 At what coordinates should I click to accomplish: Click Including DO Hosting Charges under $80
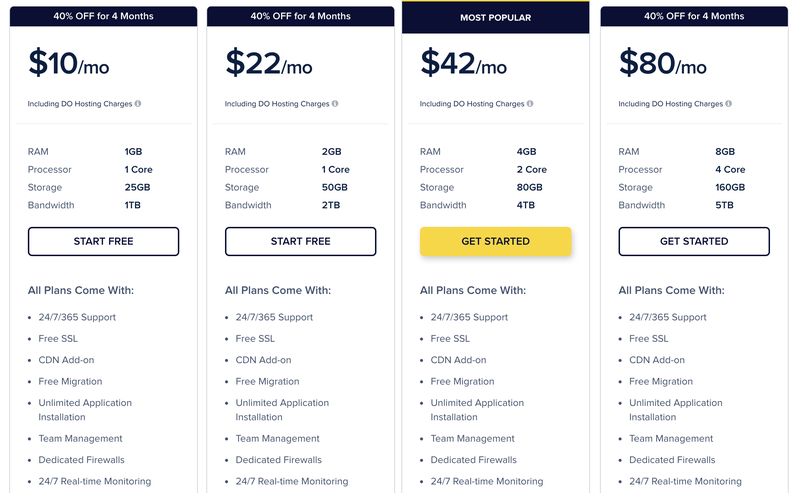click(670, 104)
